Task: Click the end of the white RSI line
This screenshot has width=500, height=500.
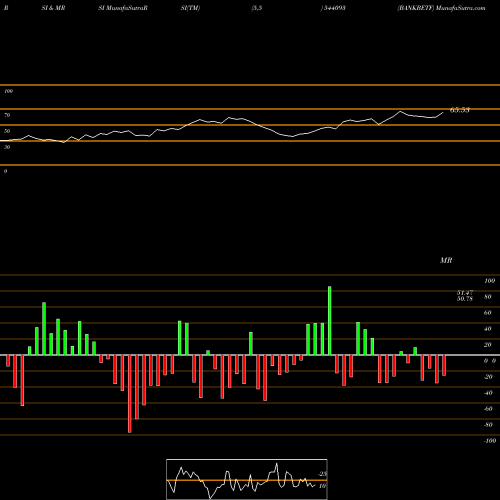Action: (x=443, y=113)
